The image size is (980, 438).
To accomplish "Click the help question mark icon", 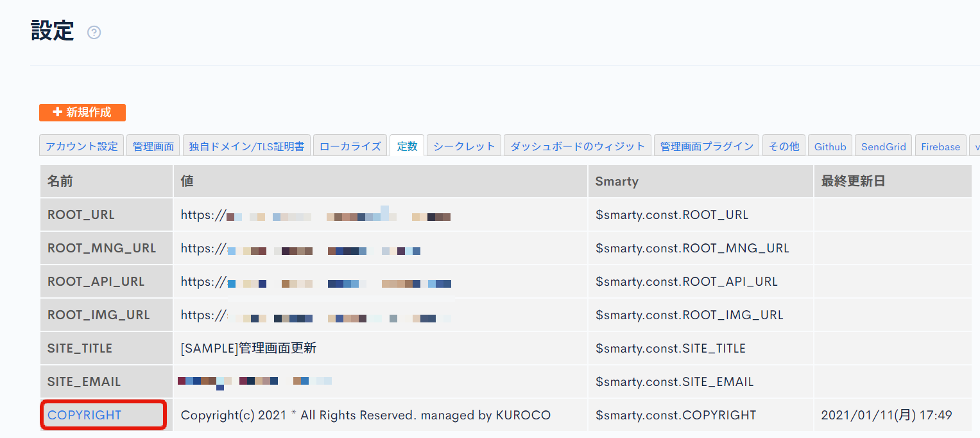I will (x=94, y=32).
